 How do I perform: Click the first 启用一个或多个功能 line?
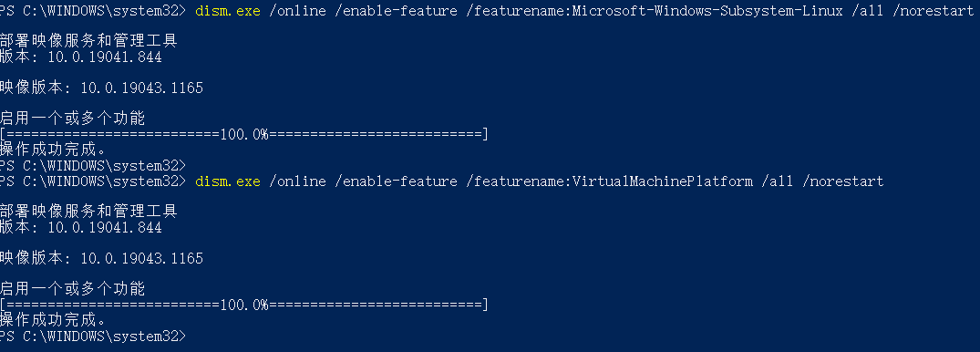[x=73, y=119]
